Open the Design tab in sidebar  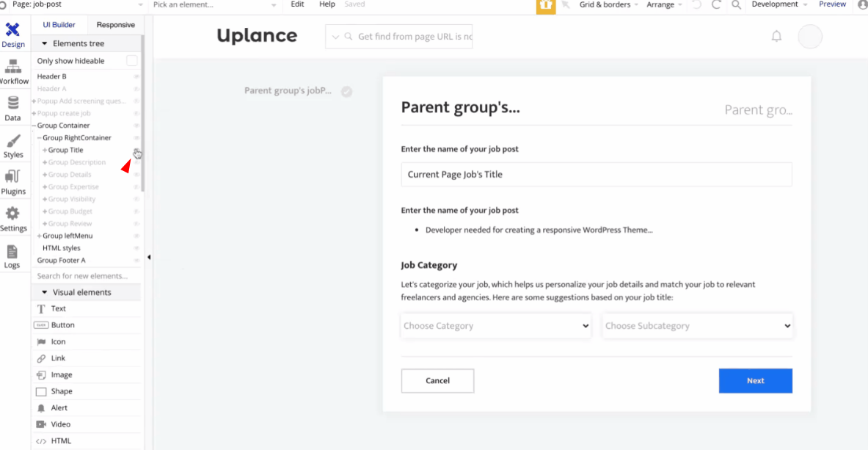click(12, 35)
